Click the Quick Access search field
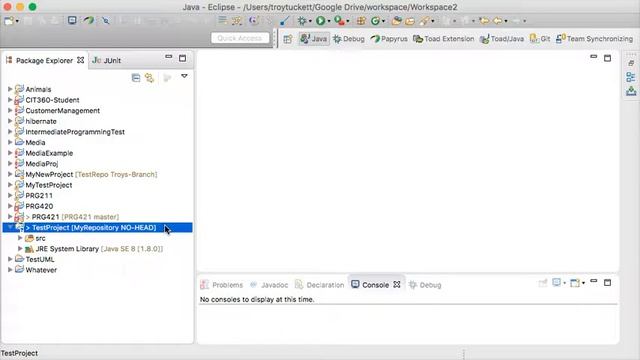This screenshot has height=360, width=640. [240, 38]
